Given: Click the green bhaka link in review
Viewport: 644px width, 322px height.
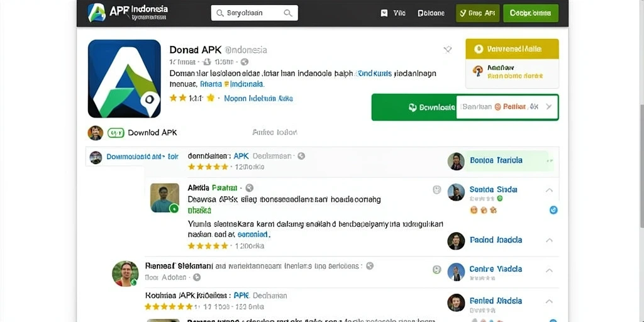Looking at the screenshot, I should [x=199, y=211].
